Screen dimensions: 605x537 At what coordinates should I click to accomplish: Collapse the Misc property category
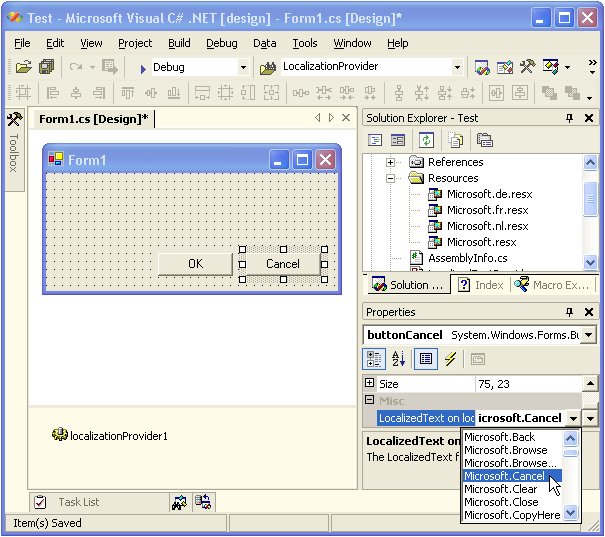[x=369, y=400]
